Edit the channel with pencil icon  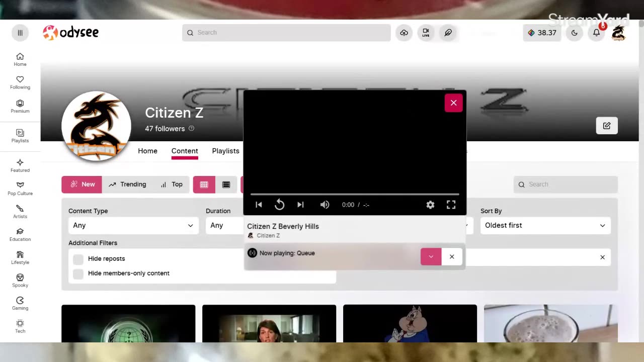click(x=607, y=126)
